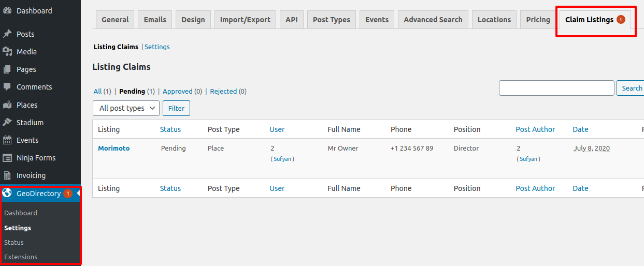Image resolution: width=644 pixels, height=266 pixels.
Task: Click the claims search input field
Action: click(x=556, y=88)
